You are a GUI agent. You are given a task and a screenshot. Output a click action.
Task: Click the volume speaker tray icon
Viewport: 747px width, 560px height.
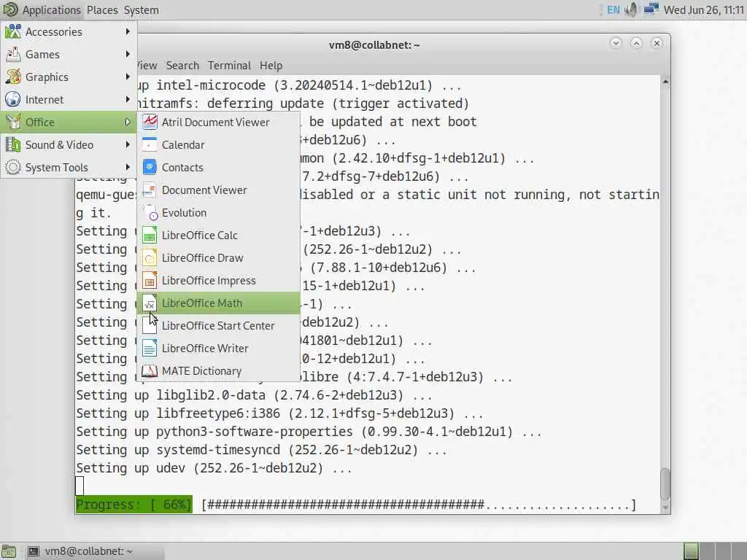(x=631, y=9)
